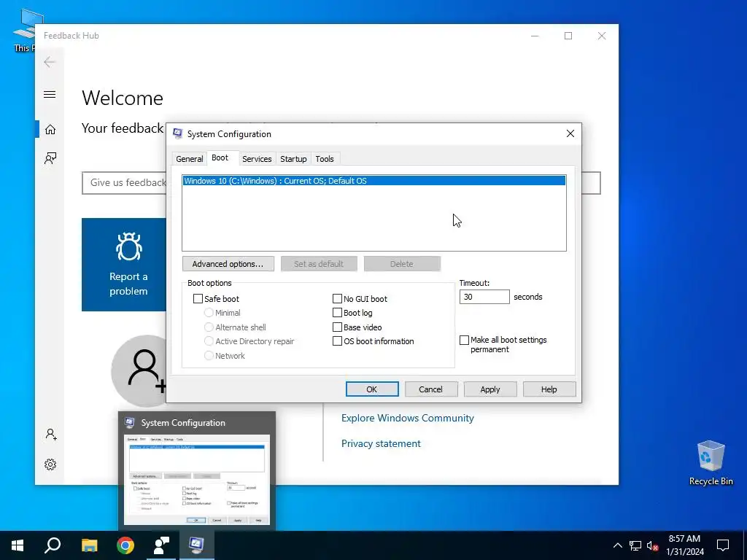Switch to General tab
Viewport: 747px width, 560px height.
(189, 159)
